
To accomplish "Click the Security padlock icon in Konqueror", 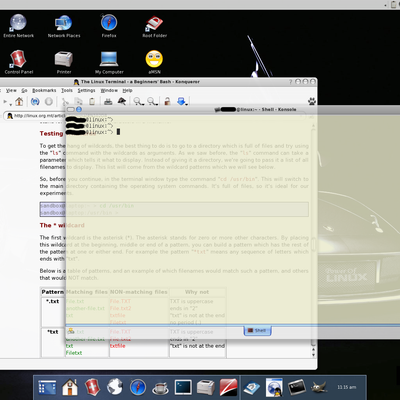I will click(167, 101).
